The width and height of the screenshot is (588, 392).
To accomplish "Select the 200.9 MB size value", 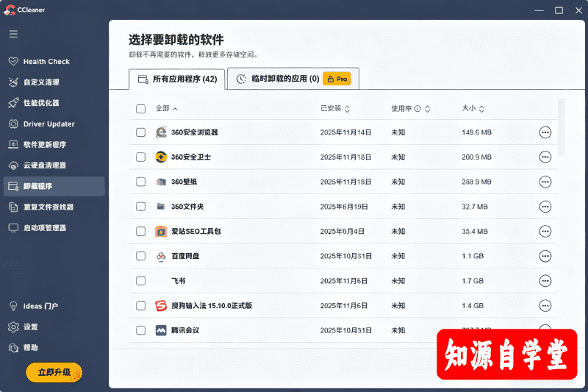I will 476,157.
